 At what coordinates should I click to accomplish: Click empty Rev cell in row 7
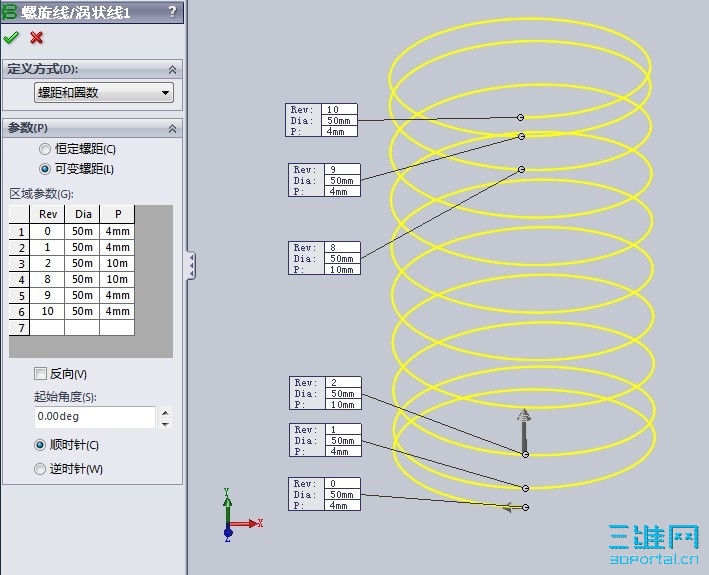[47, 327]
